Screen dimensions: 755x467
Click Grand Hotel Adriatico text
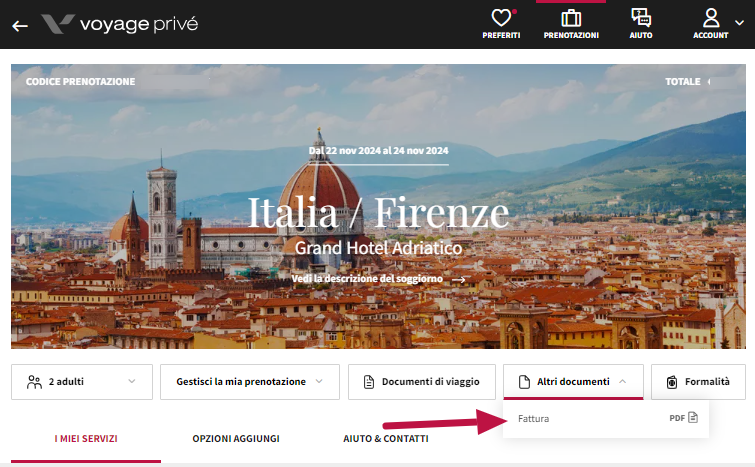click(x=378, y=248)
